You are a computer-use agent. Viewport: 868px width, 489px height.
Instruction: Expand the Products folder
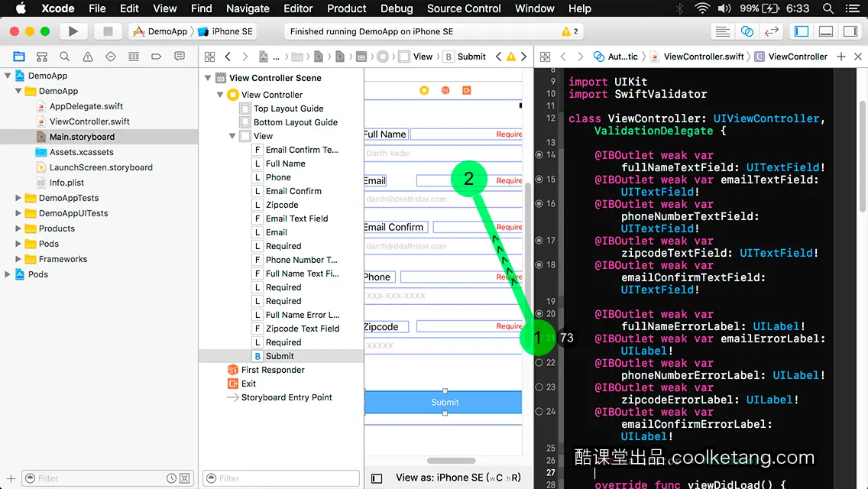click(x=18, y=228)
